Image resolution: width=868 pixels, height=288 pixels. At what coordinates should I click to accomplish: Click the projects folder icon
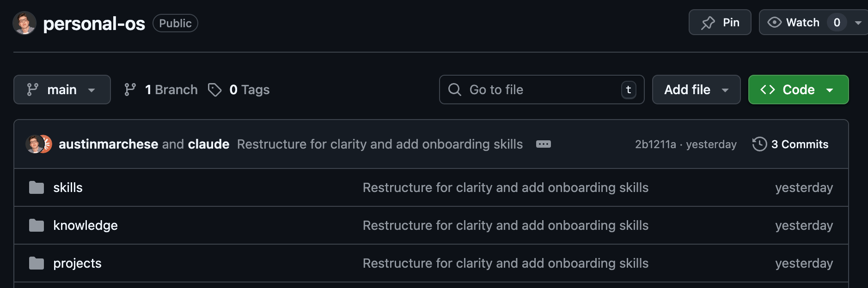coord(37,264)
